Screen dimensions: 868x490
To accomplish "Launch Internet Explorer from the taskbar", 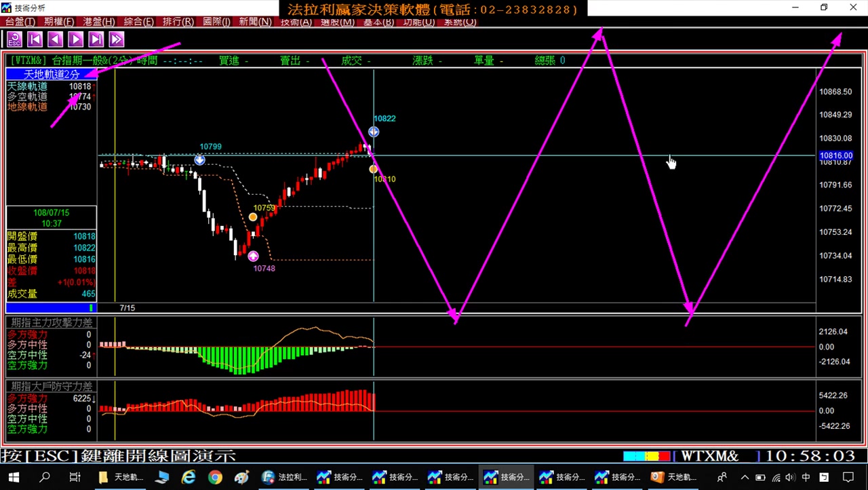I will tap(188, 478).
